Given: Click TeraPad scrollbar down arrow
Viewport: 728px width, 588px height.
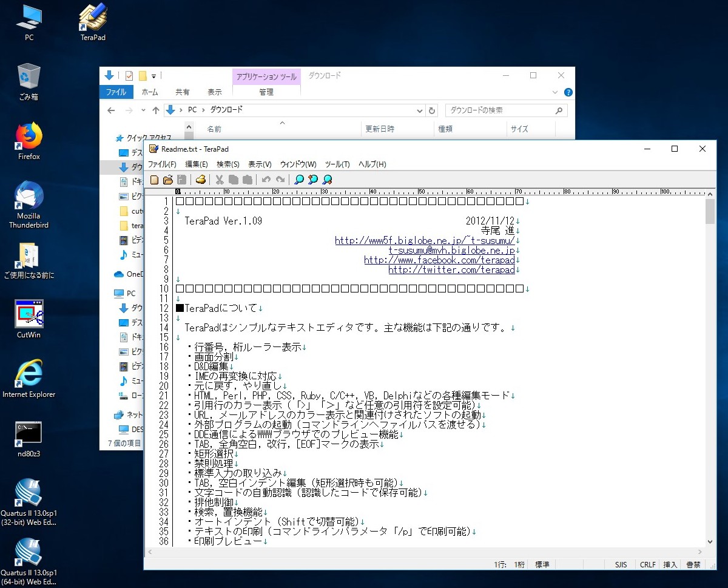Looking at the screenshot, I should pos(710,542).
